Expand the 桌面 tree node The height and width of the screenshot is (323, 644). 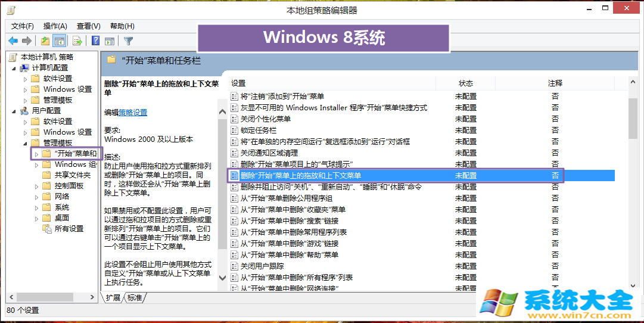tap(36, 218)
